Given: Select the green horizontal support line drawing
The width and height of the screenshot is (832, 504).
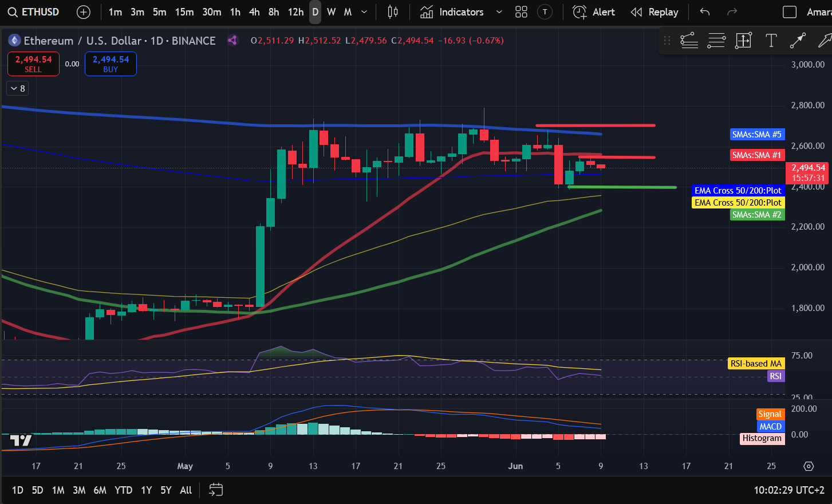Looking at the screenshot, I should 622,187.
